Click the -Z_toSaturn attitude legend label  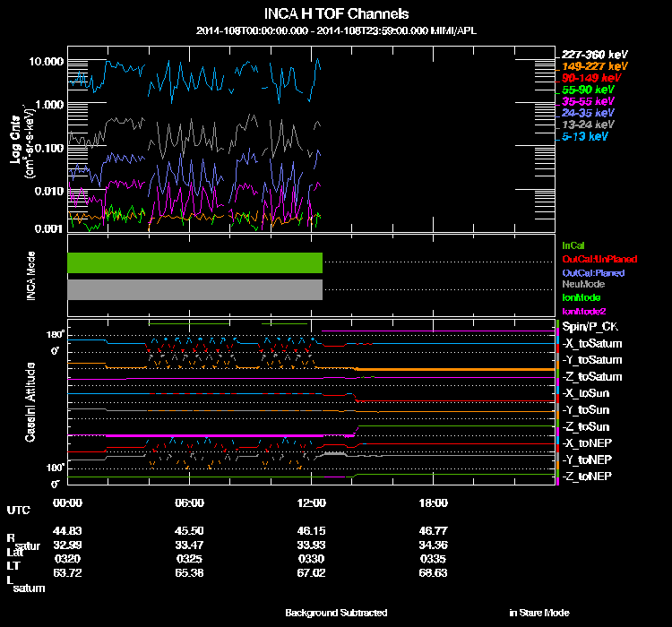pyautogui.click(x=592, y=377)
